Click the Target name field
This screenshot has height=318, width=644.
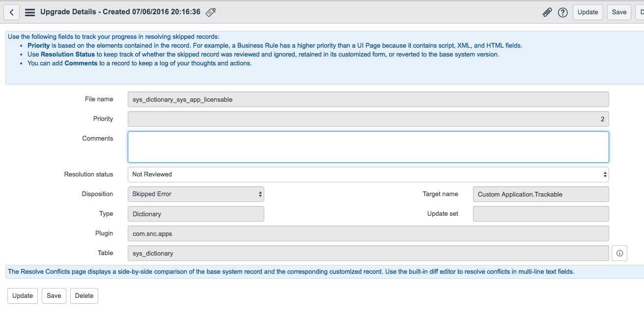tap(540, 194)
